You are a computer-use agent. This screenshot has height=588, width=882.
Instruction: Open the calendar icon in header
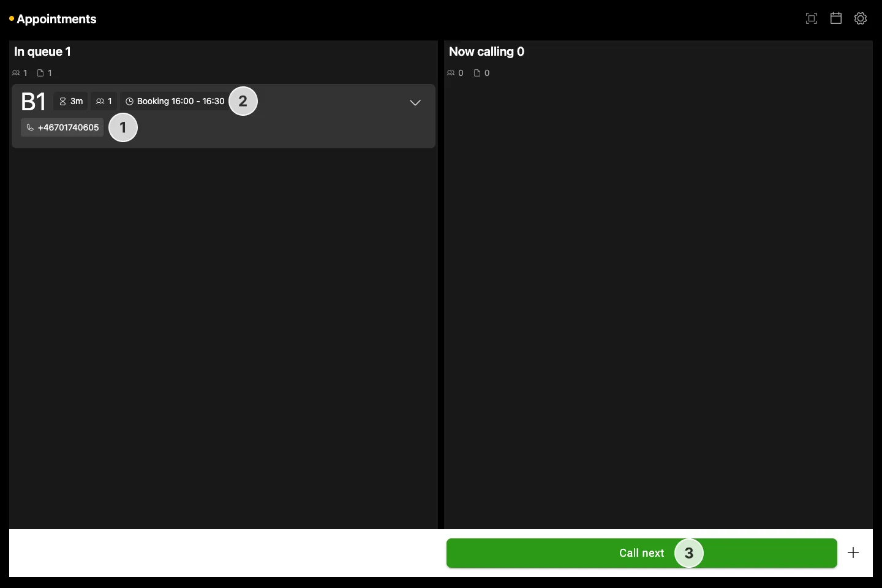coord(836,18)
